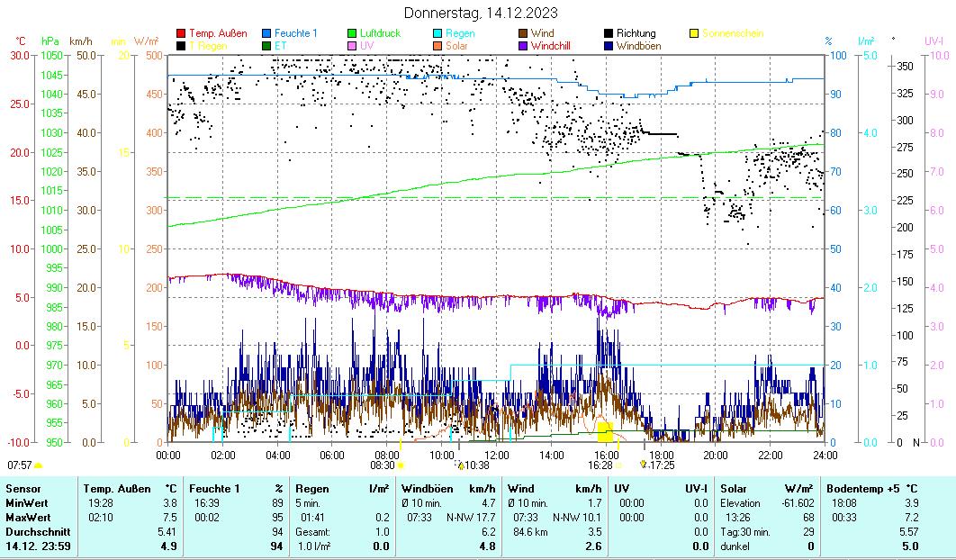Click the sun marker at 16:28

619,465
